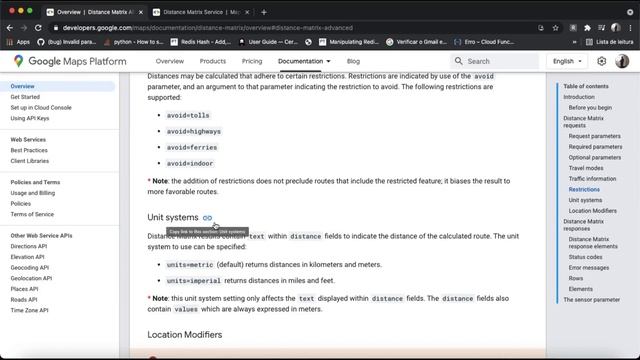Jump to Status codes in contents
The image size is (640, 360).
click(585, 257)
